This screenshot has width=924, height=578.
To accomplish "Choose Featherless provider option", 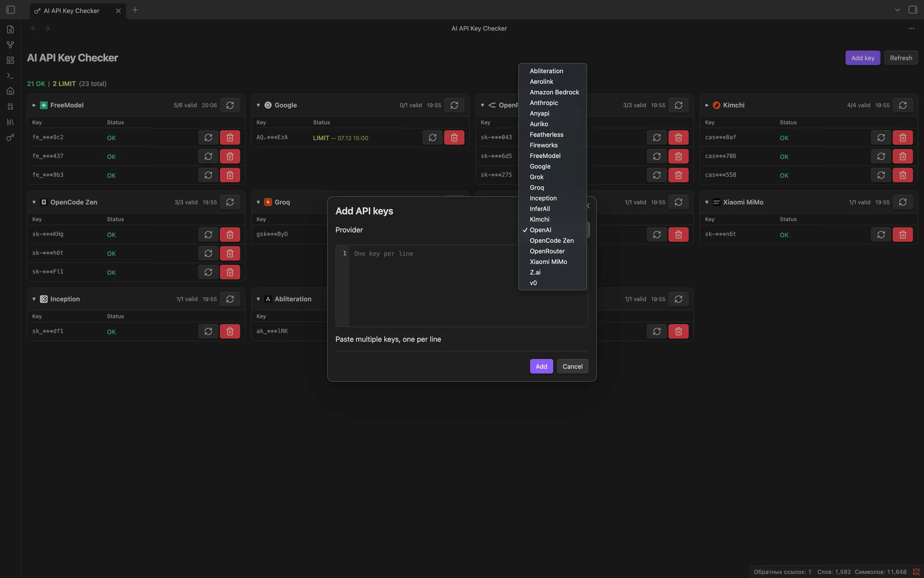I will click(552, 135).
